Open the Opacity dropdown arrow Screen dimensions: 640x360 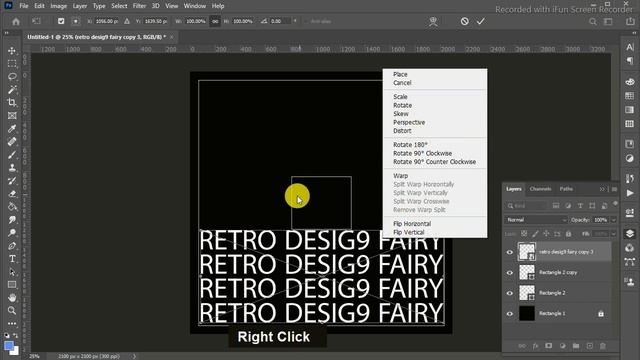(613, 220)
